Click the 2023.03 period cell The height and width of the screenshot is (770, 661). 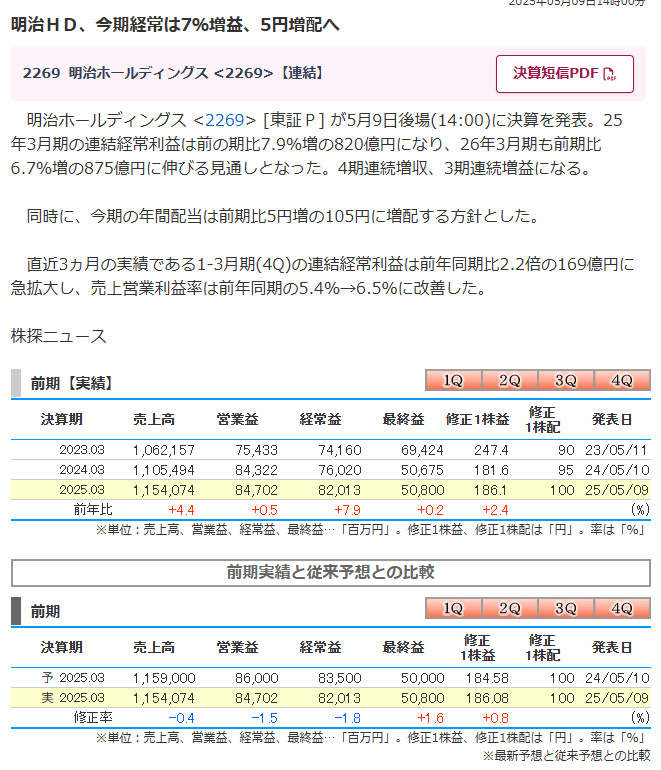[x=82, y=450]
